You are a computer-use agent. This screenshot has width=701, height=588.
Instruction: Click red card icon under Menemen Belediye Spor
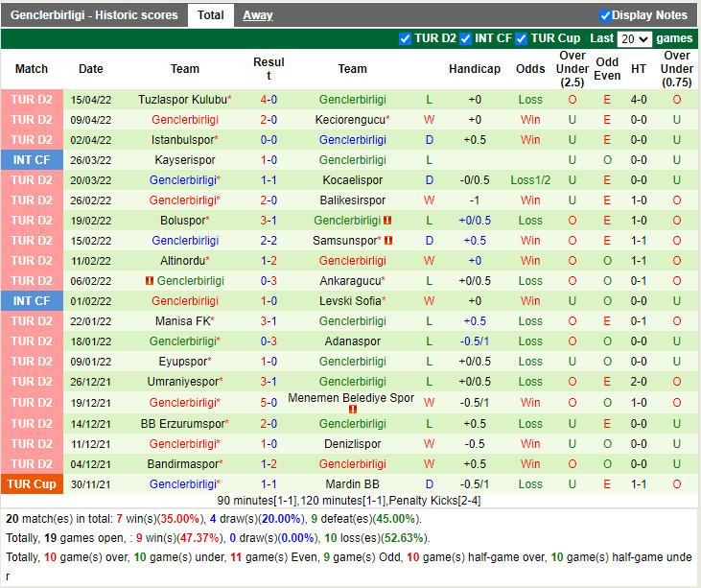[x=353, y=410]
